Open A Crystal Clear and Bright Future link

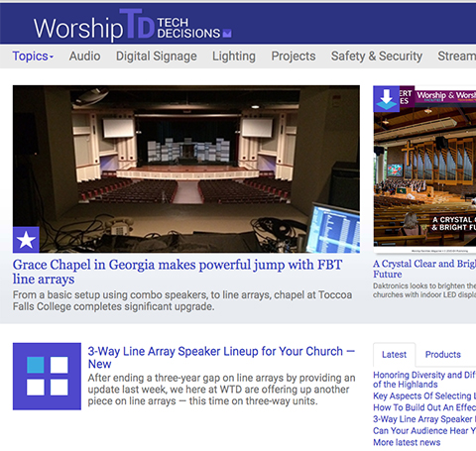pyautogui.click(x=424, y=269)
